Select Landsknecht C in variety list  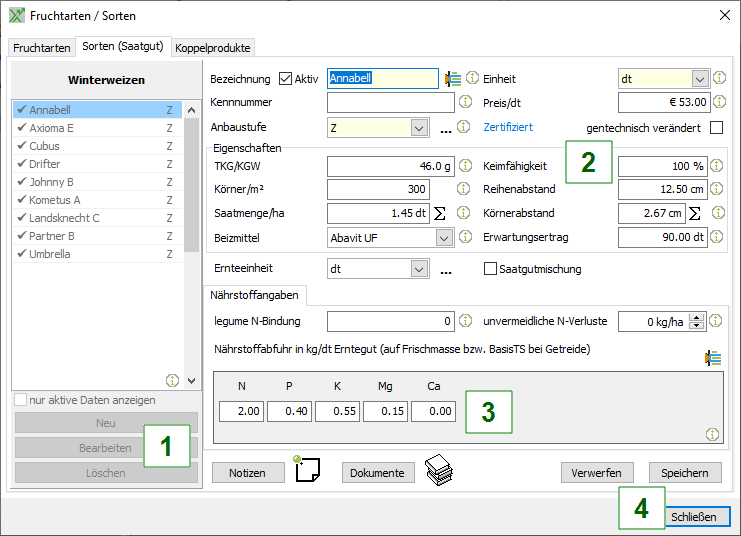pyautogui.click(x=65, y=218)
